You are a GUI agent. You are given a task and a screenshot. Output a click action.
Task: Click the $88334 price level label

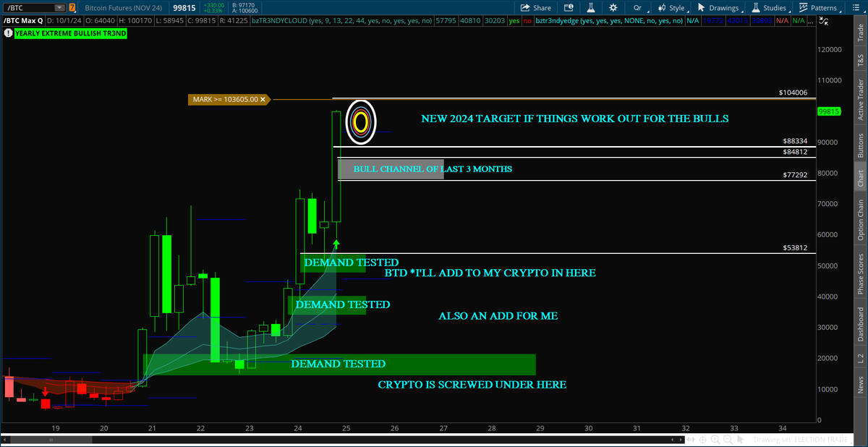[x=796, y=141]
